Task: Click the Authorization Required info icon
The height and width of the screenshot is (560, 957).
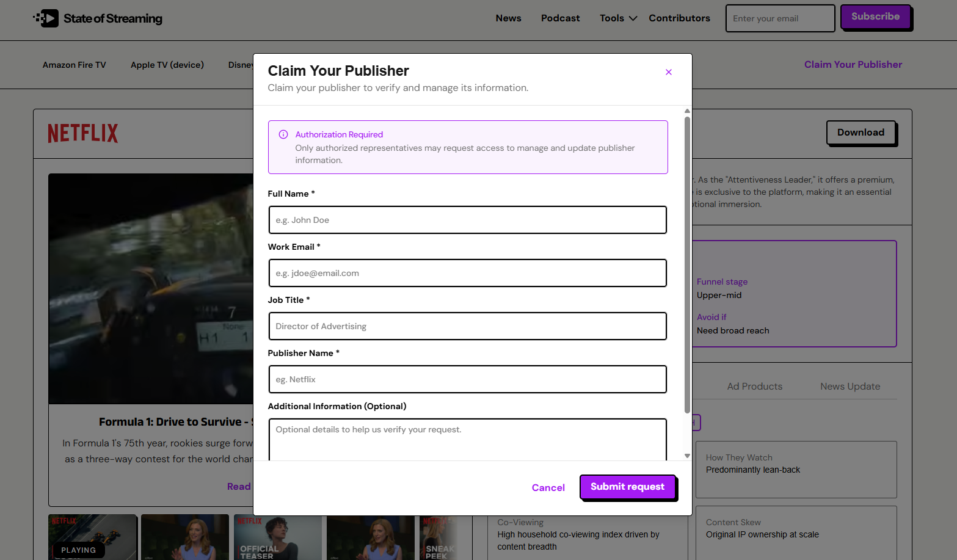Action: tap(283, 134)
